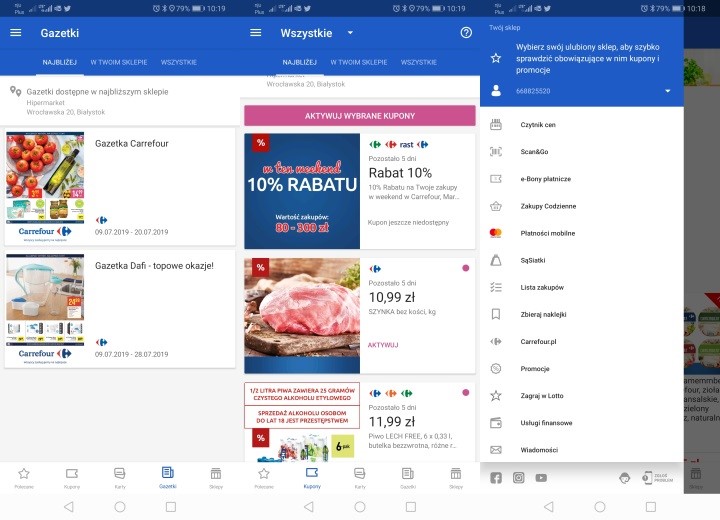Open hamburger menu on Gazetki screen
Screen dimensions: 720x520
pyautogui.click(x=15, y=33)
